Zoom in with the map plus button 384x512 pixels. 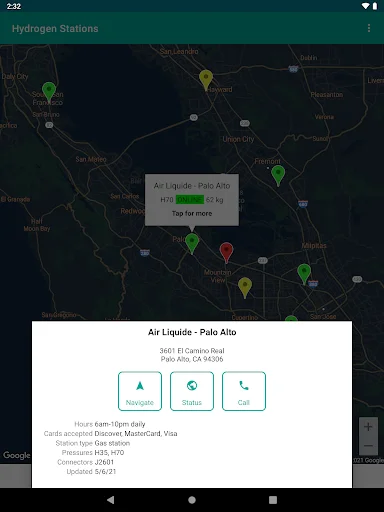point(368,427)
